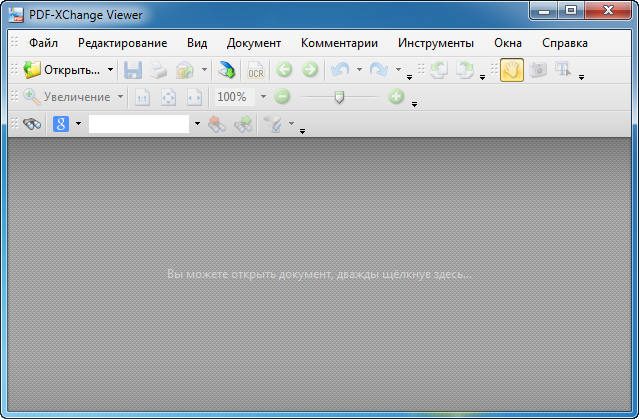The width and height of the screenshot is (639, 419).
Task: Click the Save floppy disk icon
Action: click(x=133, y=71)
